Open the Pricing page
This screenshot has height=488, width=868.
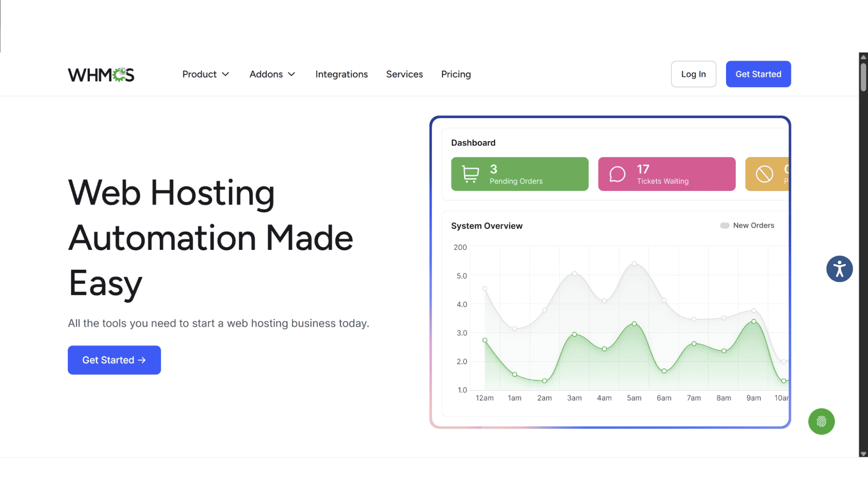[456, 74]
